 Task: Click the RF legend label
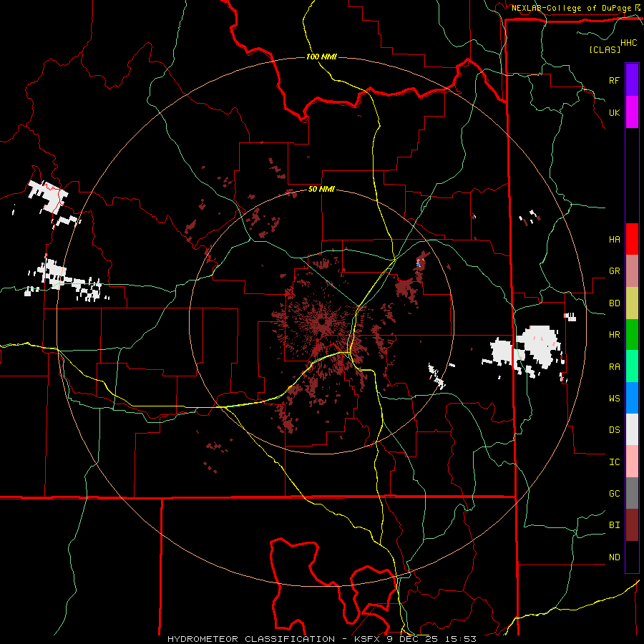coord(614,80)
